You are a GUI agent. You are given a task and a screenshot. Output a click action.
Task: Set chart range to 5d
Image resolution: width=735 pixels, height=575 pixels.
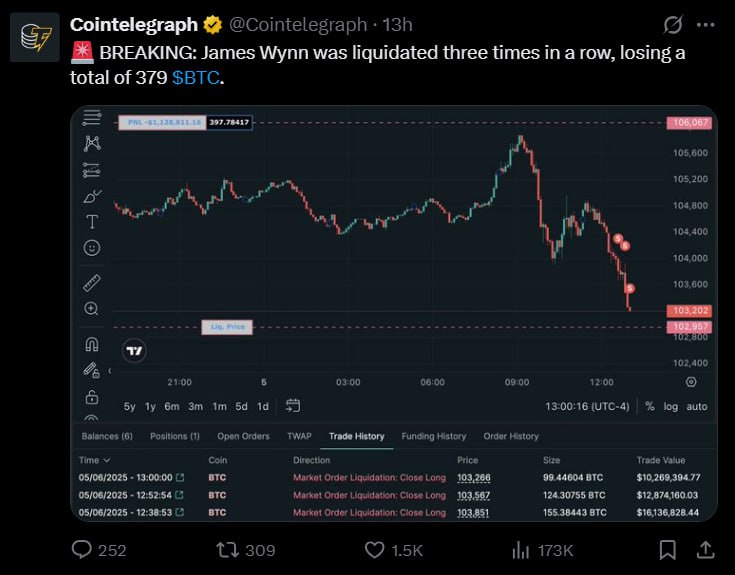coord(241,406)
